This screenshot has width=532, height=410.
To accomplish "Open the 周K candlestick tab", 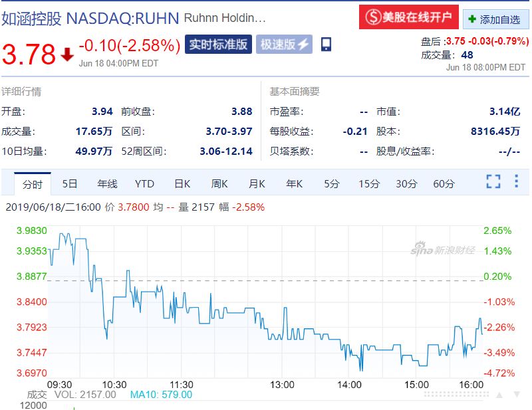I will tap(219, 184).
